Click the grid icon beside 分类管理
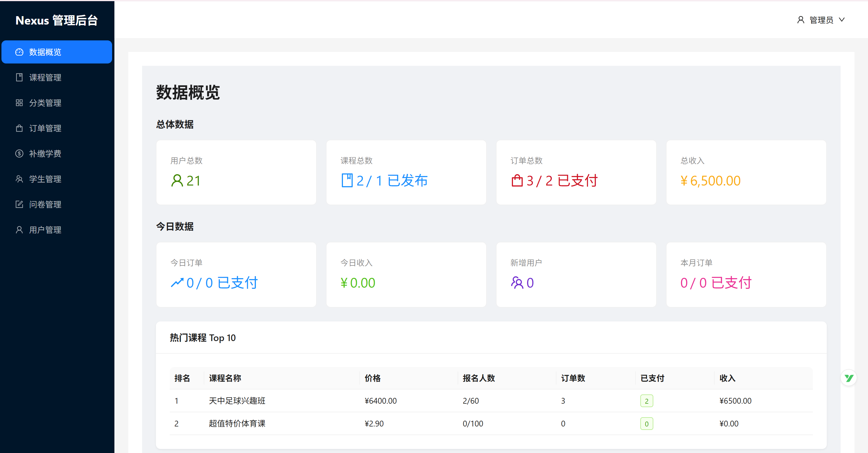 19,102
